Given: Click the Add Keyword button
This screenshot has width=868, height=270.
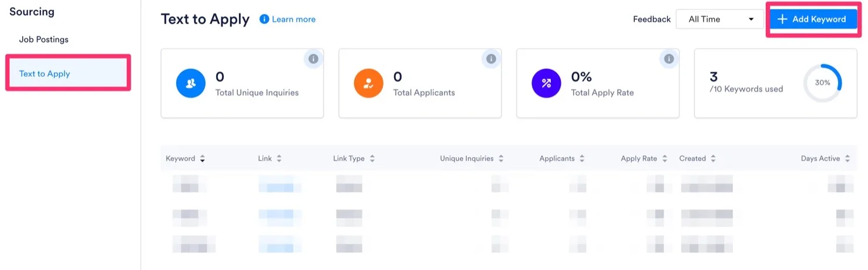Looking at the screenshot, I should [x=812, y=19].
